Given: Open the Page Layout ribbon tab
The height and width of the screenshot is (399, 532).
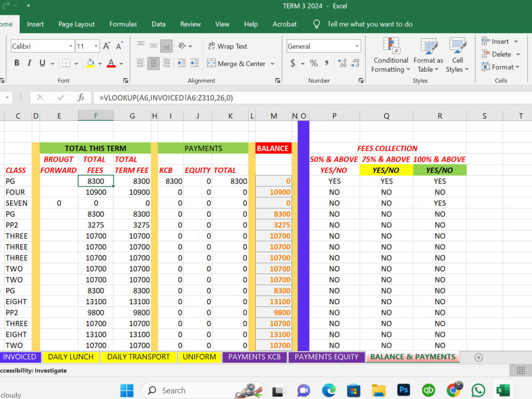Looking at the screenshot, I should click(x=76, y=24).
